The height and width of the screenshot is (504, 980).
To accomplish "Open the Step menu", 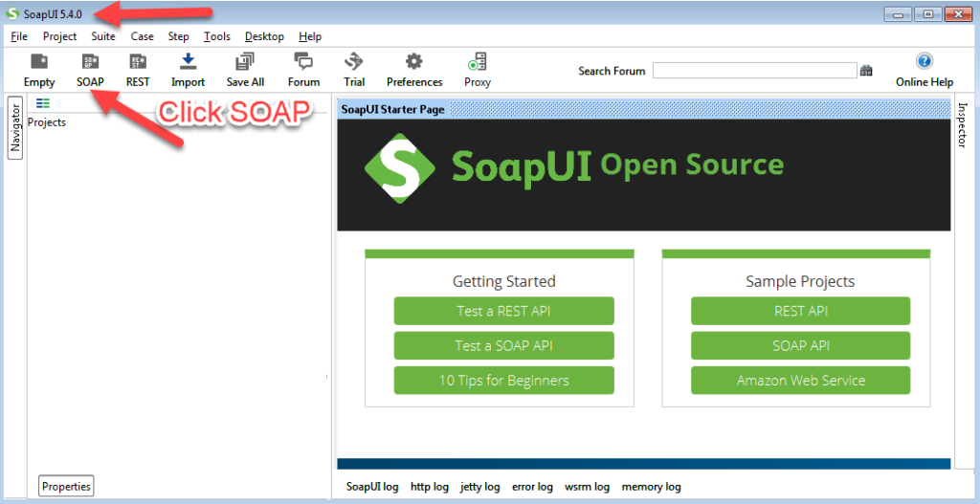I will tap(178, 37).
